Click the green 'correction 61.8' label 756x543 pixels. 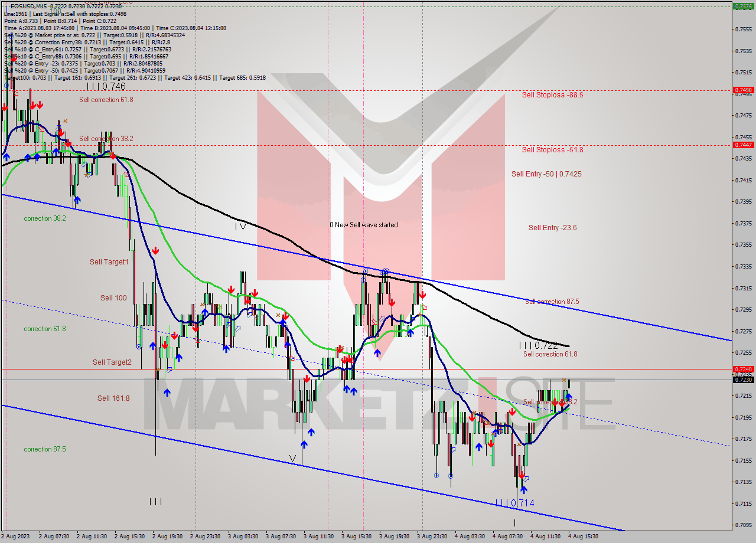pos(45,329)
